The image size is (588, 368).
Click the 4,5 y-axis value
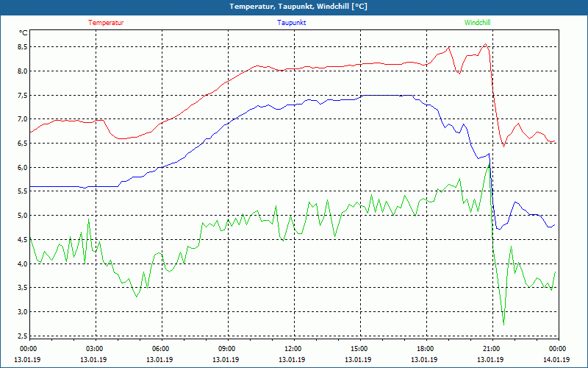(x=22, y=240)
